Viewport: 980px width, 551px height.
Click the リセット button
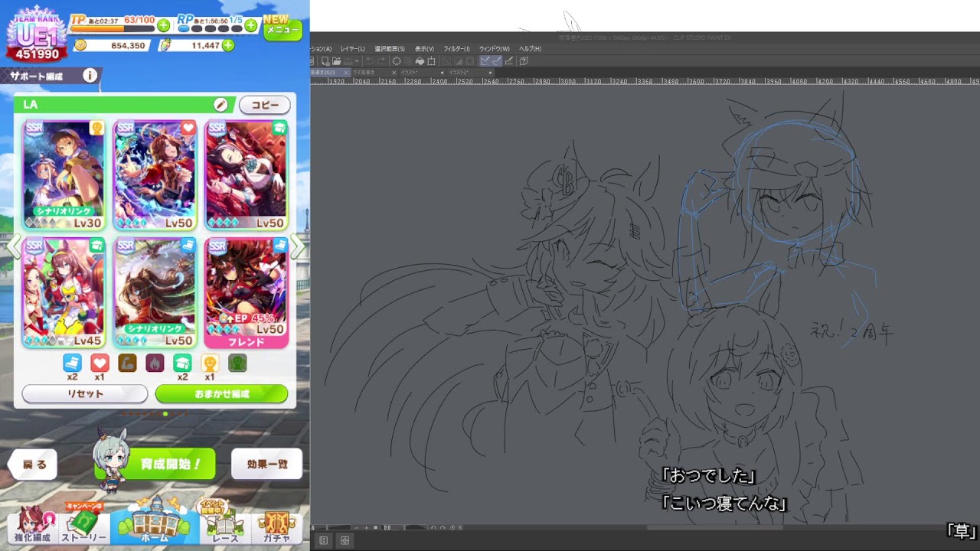coord(85,393)
